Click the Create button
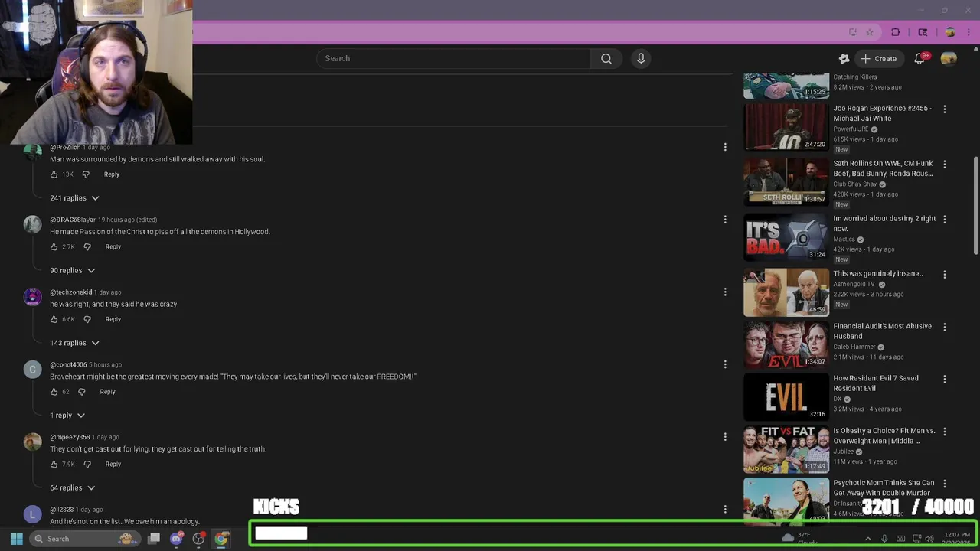Image resolution: width=980 pixels, height=551 pixels. pos(878,58)
